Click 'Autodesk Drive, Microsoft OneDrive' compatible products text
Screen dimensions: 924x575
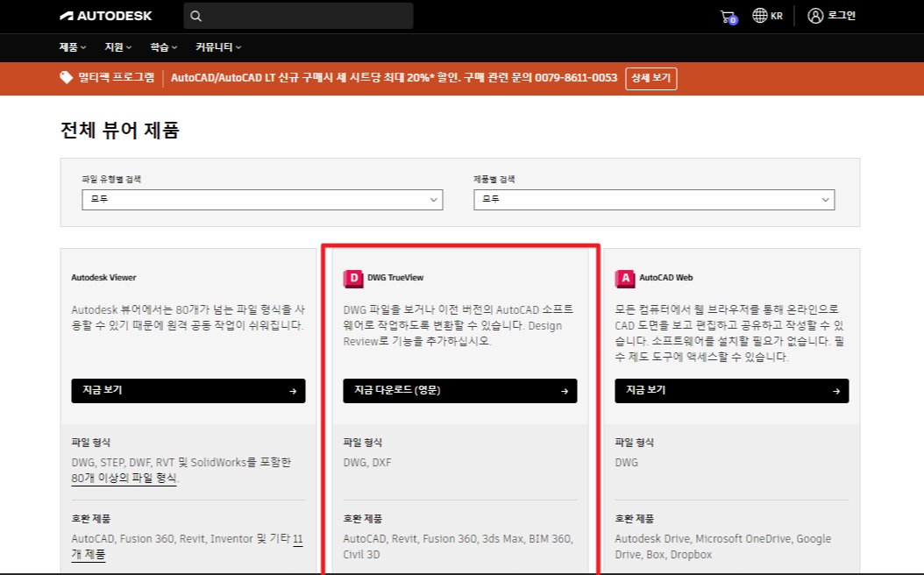tap(723, 546)
